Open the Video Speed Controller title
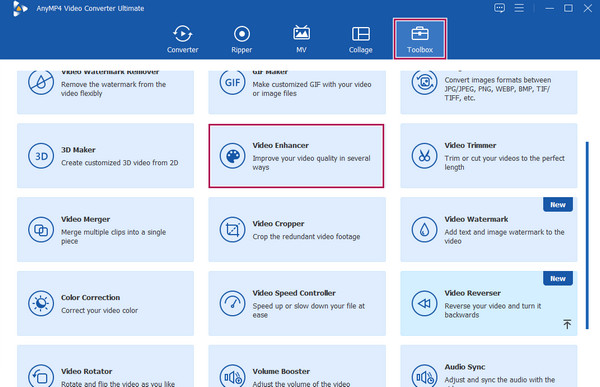This screenshot has width=600, height=387. pos(294,293)
